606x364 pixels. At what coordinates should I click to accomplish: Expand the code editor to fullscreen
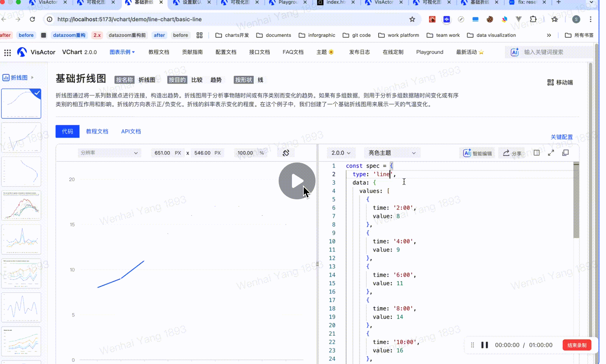point(551,153)
